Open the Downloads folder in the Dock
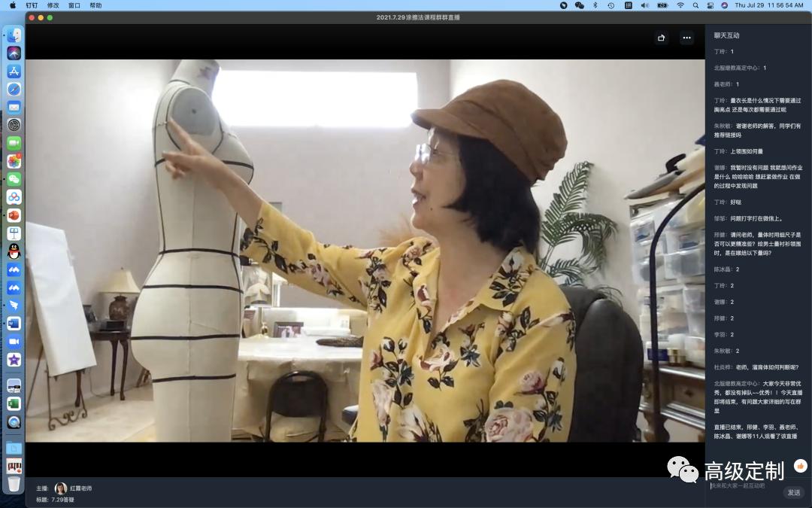812x508 pixels. (x=14, y=448)
